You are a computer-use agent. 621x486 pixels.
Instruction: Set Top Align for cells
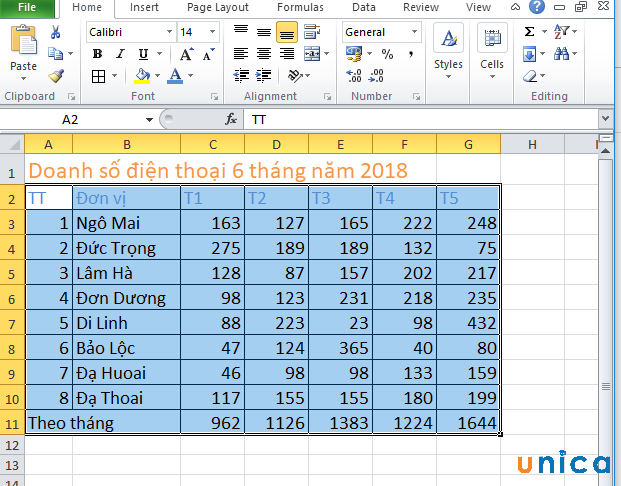(241, 30)
